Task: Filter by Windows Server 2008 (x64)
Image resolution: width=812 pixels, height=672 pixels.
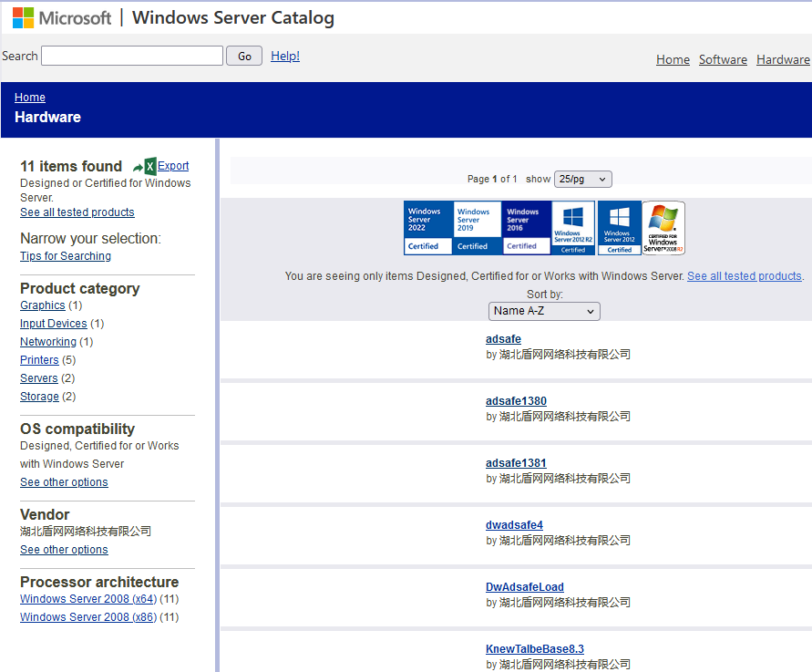Action: (88, 599)
